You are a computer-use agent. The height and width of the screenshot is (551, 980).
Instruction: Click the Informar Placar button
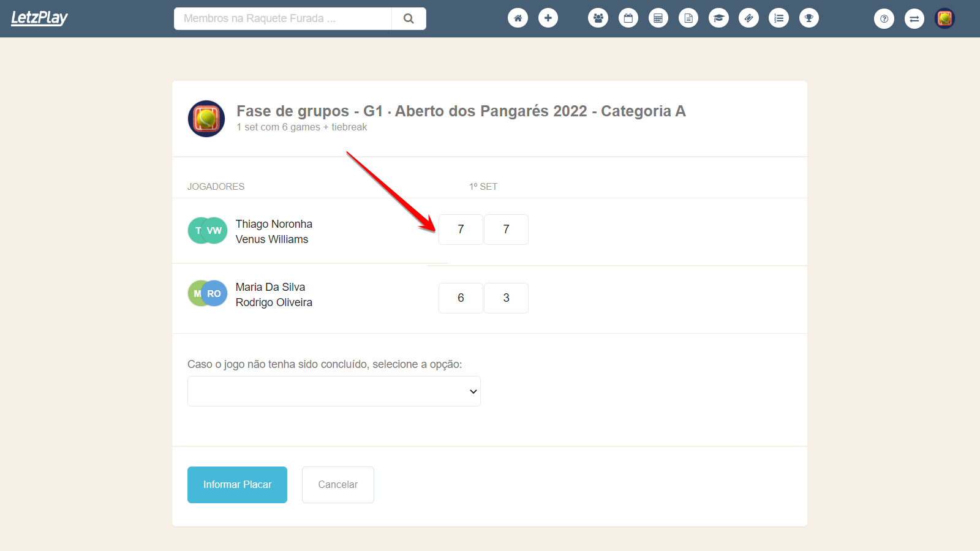click(x=237, y=484)
